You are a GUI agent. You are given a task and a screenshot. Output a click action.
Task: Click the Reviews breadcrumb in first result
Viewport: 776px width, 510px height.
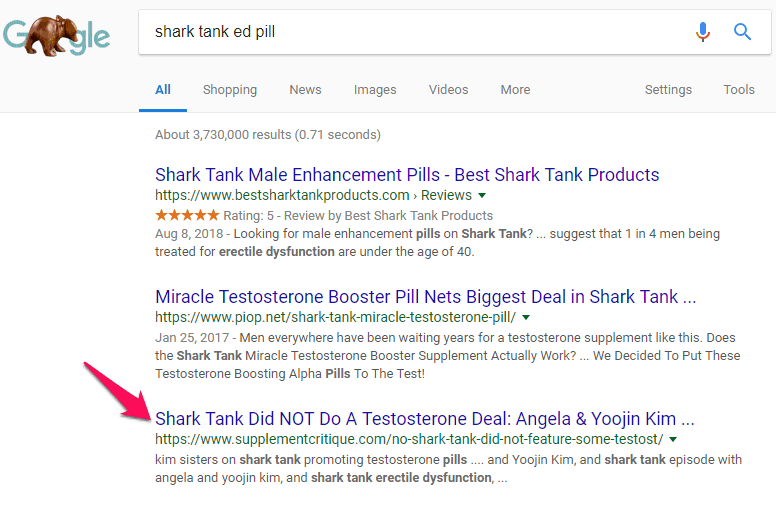[x=447, y=195]
